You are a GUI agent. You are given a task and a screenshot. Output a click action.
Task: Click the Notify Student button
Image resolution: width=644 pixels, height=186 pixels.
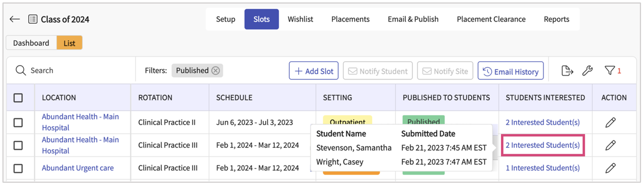378,71
